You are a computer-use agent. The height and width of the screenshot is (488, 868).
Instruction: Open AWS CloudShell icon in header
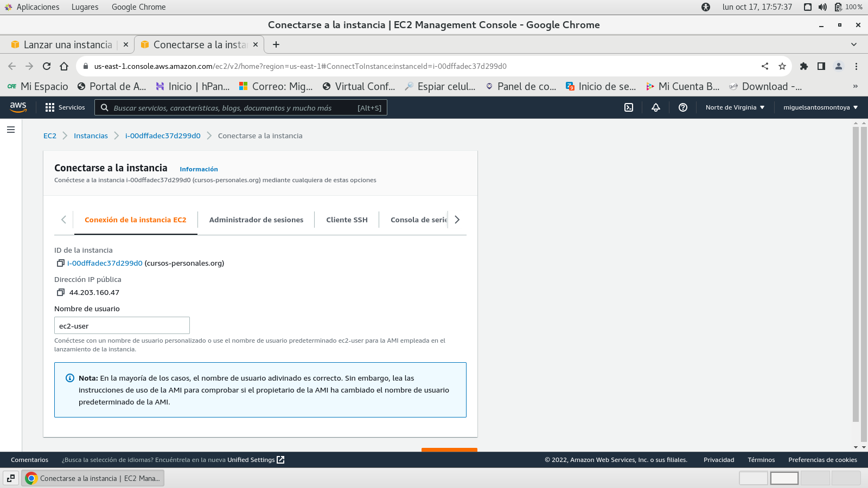629,107
